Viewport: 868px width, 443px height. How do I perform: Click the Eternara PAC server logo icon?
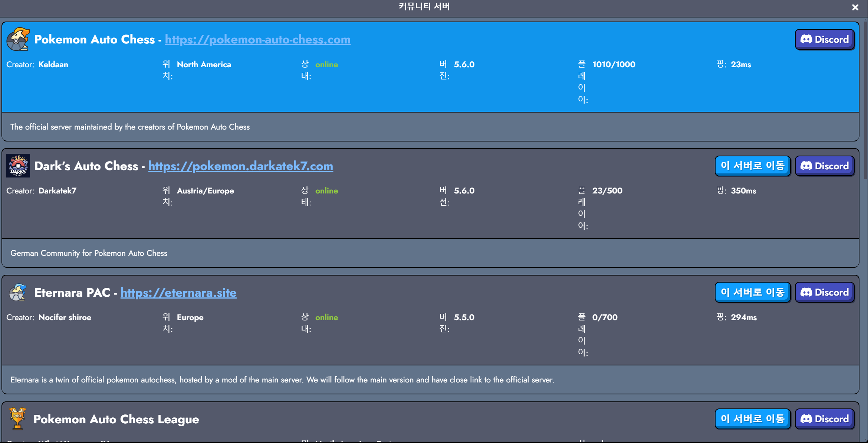[18, 292]
